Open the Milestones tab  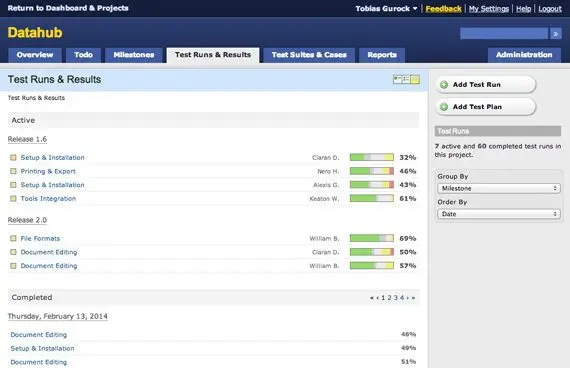134,55
